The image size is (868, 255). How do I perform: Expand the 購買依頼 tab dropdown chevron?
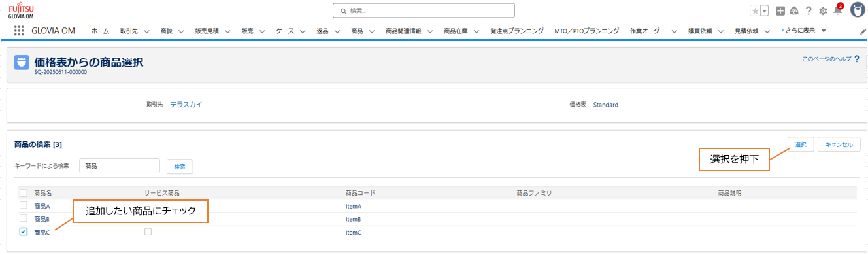[720, 31]
